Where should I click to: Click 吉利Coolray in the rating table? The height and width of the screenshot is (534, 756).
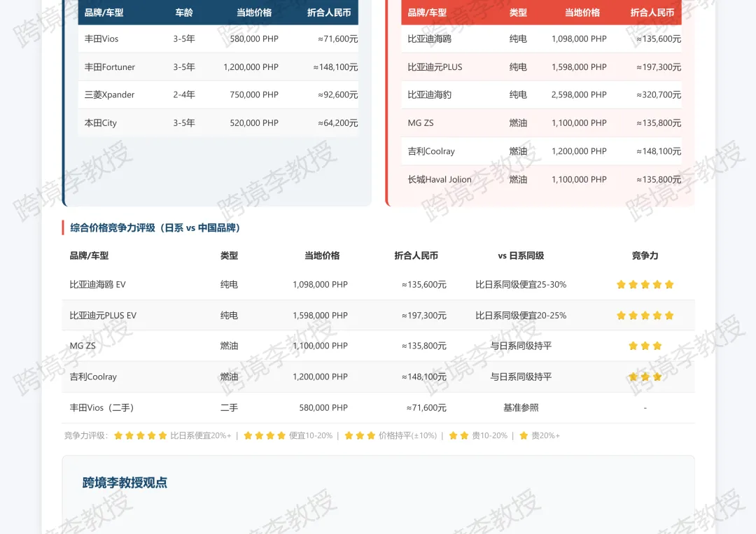[x=93, y=377]
